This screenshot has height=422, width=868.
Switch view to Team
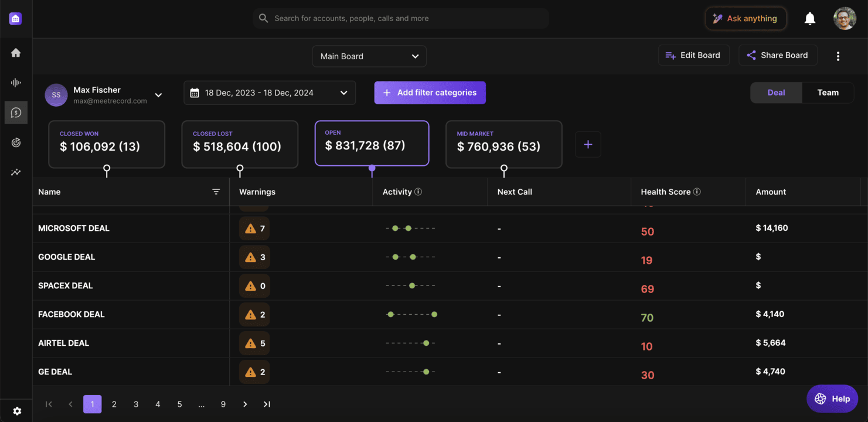(x=828, y=93)
